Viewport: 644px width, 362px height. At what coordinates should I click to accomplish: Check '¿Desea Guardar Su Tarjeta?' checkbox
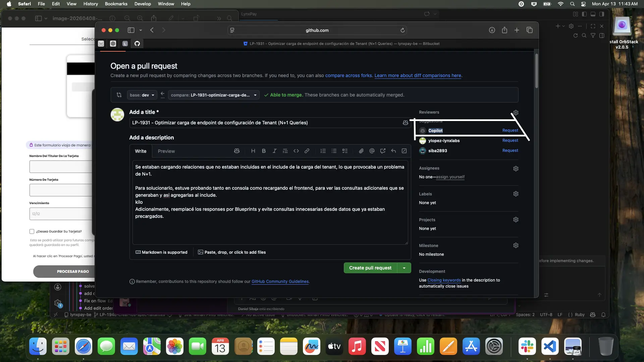coord(32,232)
